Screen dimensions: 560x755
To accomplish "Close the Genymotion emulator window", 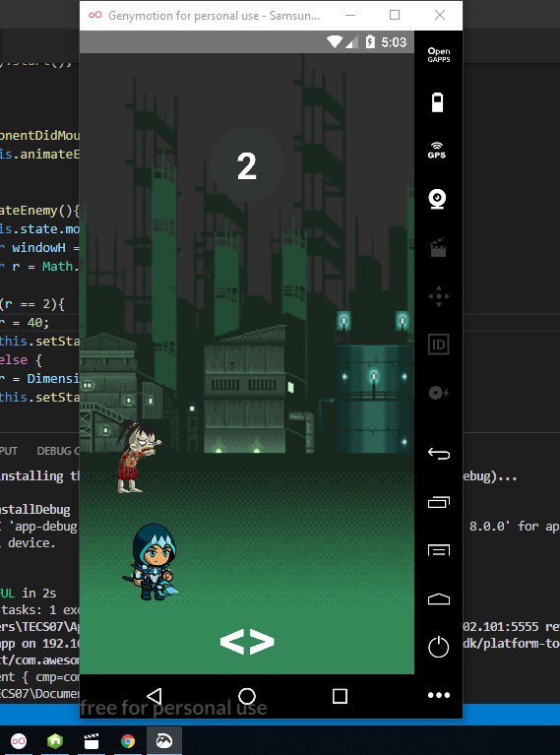I will 440,15.
